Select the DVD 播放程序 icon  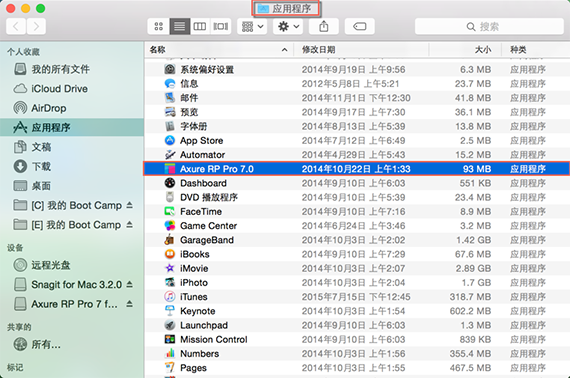pos(170,197)
